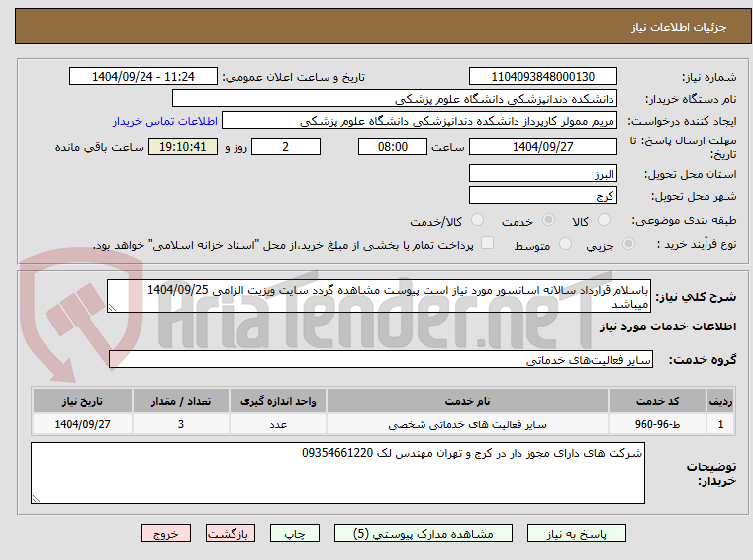Click the quantity cell 3

pos(181,424)
